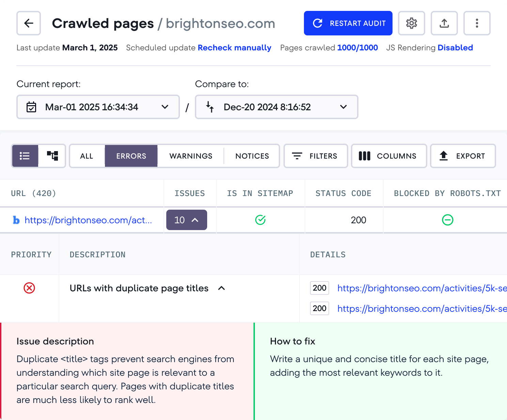Select the list view icon
Image resolution: width=507 pixels, height=420 pixels.
point(25,156)
